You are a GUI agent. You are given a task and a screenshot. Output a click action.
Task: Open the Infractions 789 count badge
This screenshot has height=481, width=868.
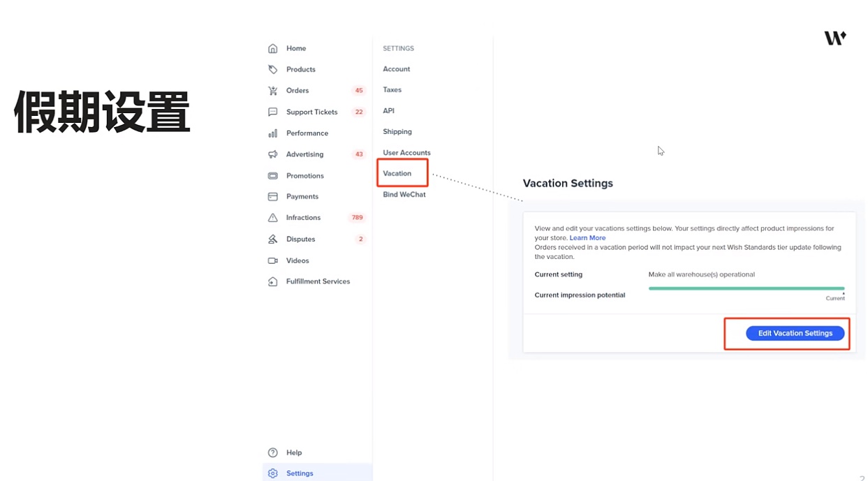(357, 218)
